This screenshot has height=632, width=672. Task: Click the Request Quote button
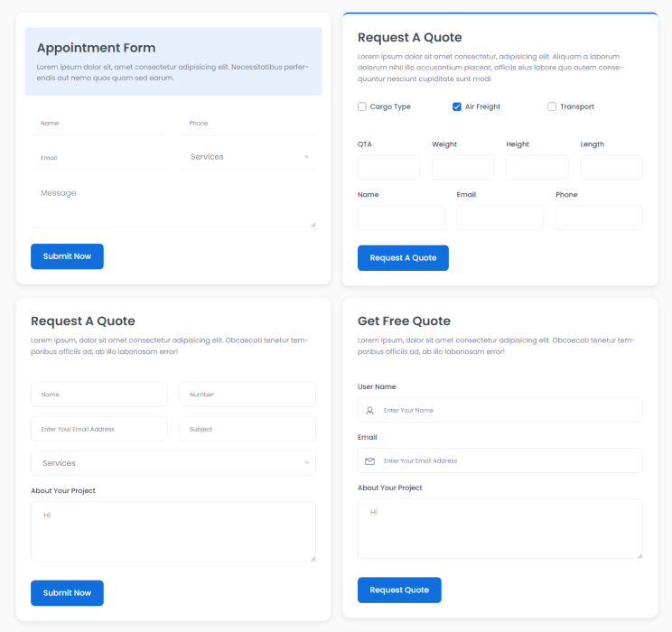[399, 590]
